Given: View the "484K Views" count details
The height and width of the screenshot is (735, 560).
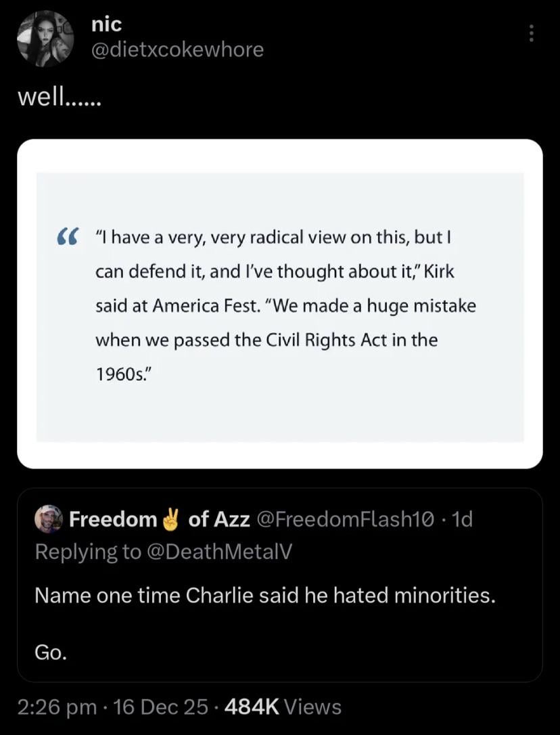Looking at the screenshot, I should (281, 707).
